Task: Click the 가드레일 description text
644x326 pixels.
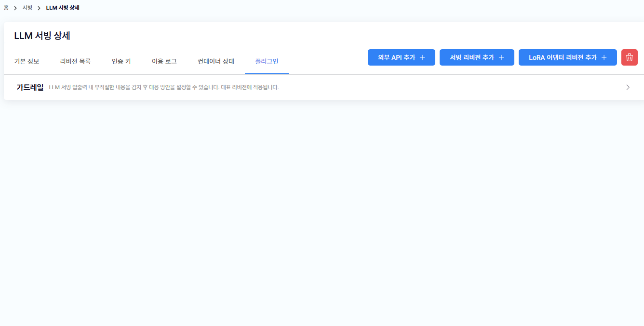Action: coord(164,87)
